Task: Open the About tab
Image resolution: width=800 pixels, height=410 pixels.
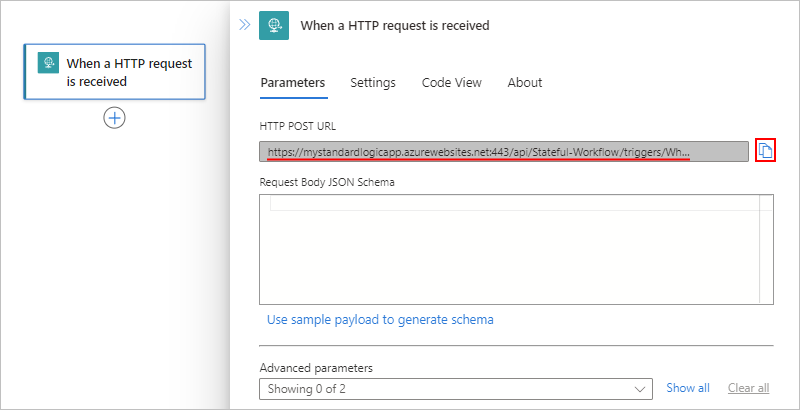Action: tap(525, 82)
